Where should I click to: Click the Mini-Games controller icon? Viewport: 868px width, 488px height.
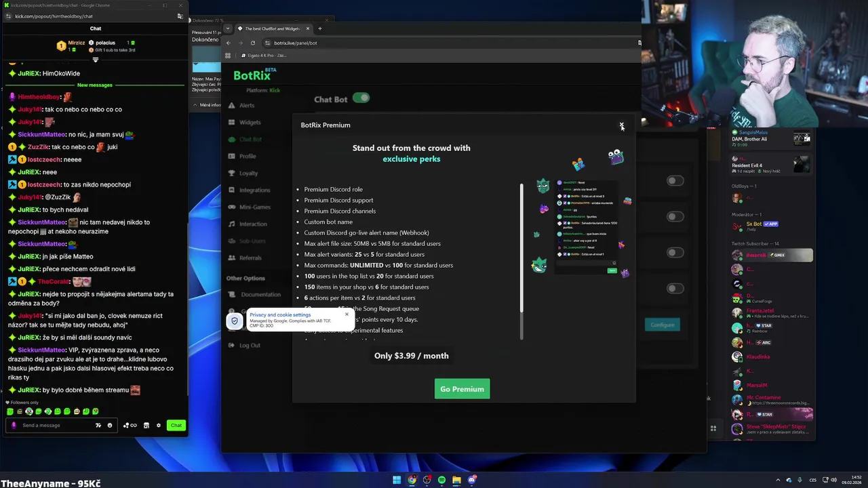click(232, 207)
